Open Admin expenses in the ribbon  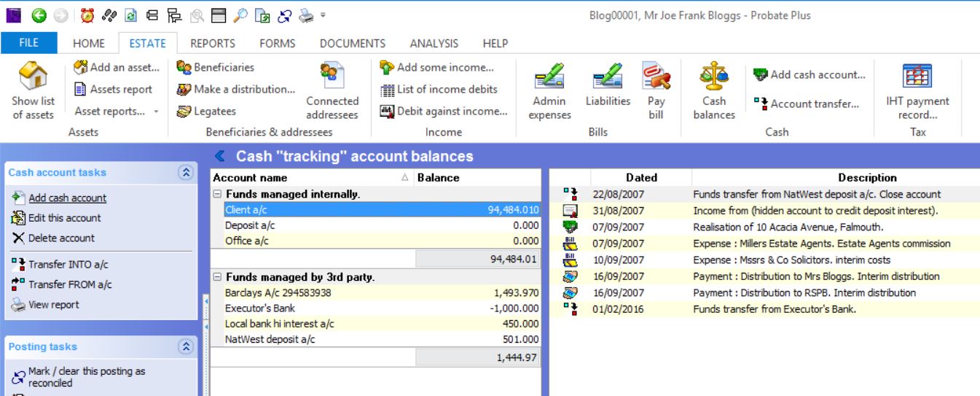549,78
